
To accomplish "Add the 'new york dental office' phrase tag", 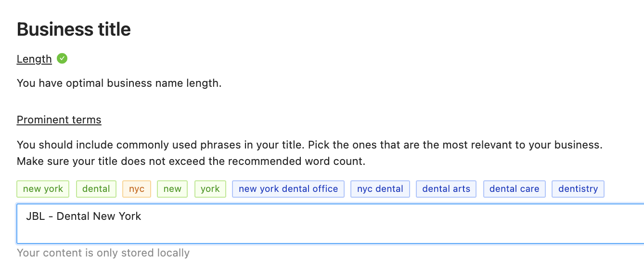I will (x=288, y=189).
